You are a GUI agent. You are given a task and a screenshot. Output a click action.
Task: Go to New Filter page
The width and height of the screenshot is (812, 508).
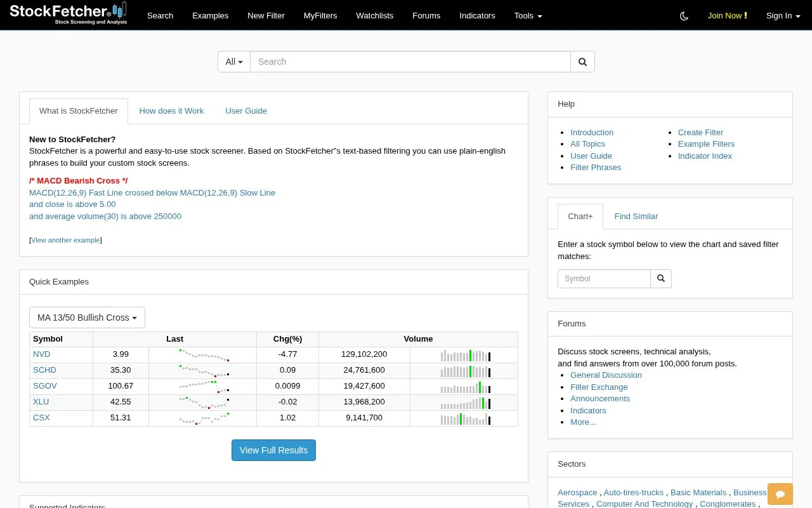pyautogui.click(x=266, y=16)
